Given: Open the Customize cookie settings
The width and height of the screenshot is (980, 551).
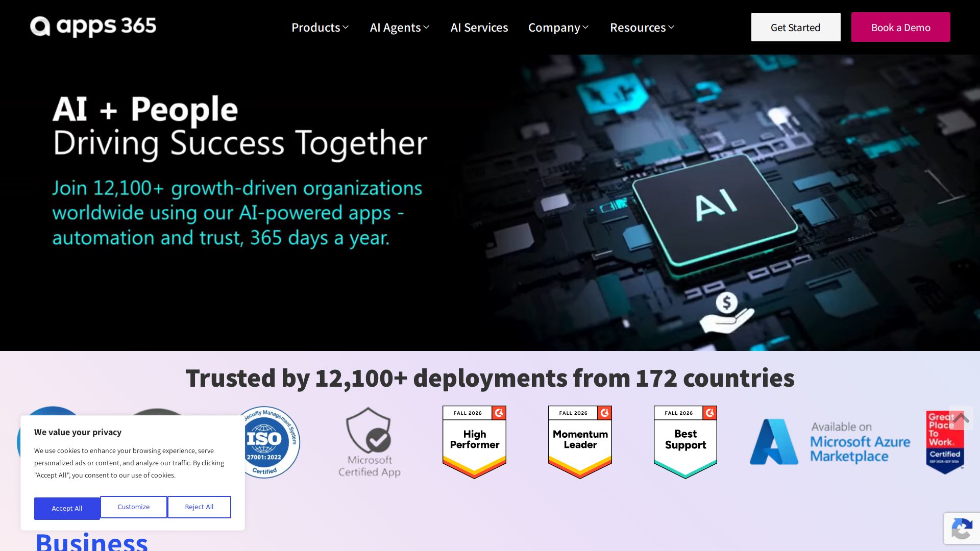Looking at the screenshot, I should pyautogui.click(x=134, y=507).
